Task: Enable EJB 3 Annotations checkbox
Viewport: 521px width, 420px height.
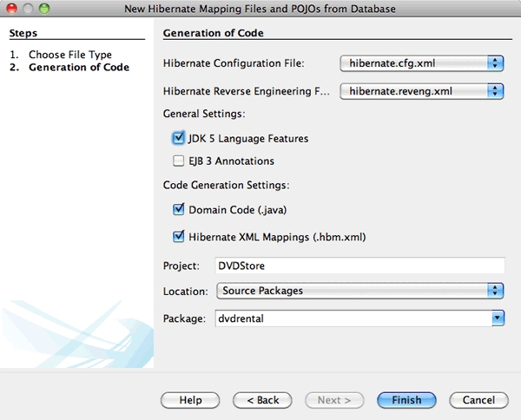Action: point(179,161)
